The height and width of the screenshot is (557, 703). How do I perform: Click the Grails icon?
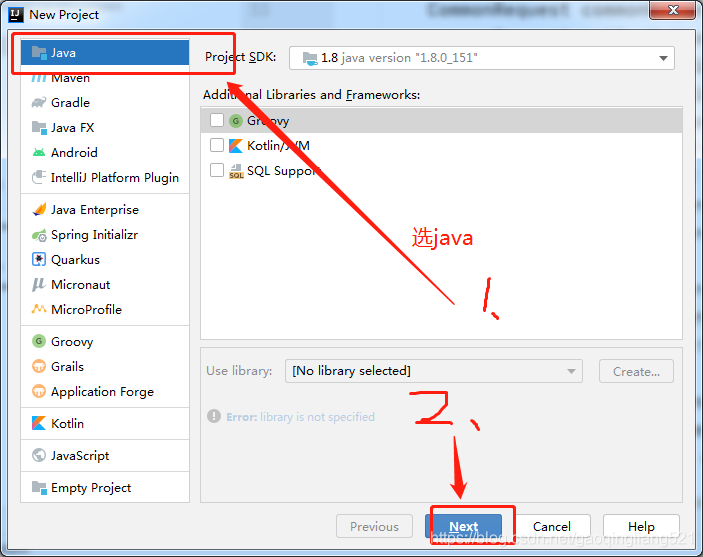click(39, 366)
